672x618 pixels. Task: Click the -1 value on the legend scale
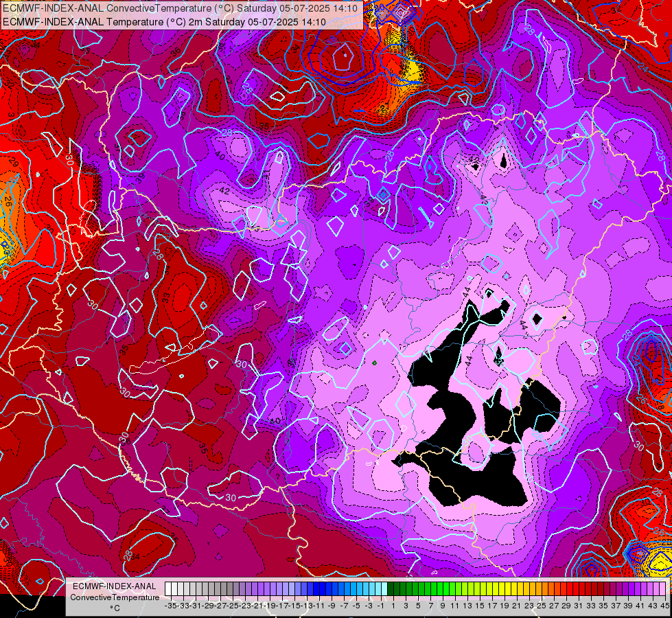[381, 606]
